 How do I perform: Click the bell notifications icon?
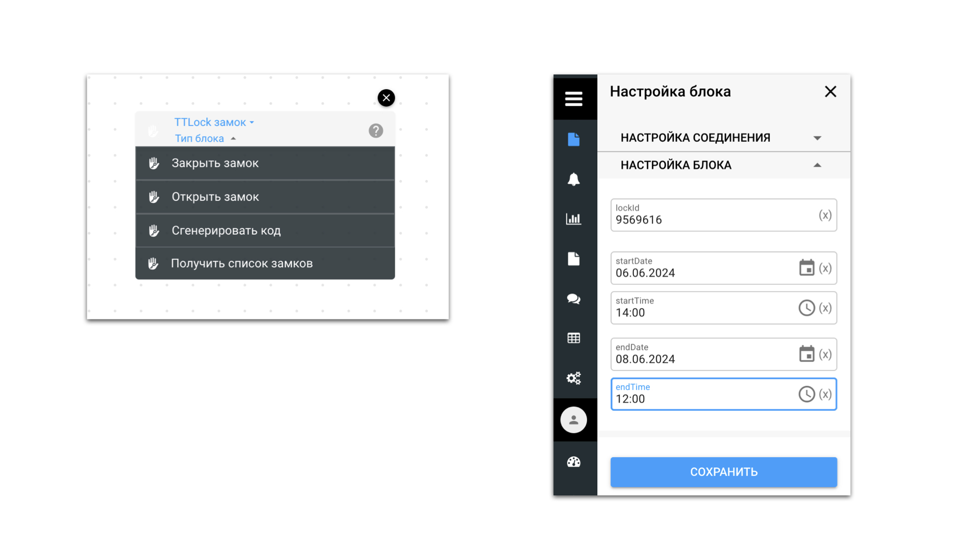(574, 179)
